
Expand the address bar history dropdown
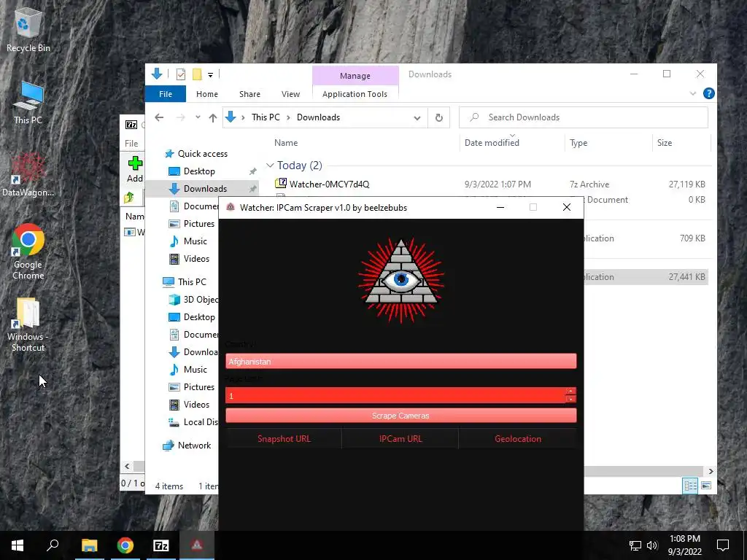pyautogui.click(x=417, y=118)
